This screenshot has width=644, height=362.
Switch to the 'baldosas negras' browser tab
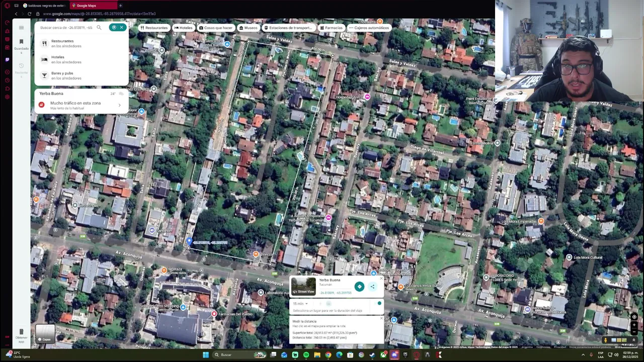44,6
